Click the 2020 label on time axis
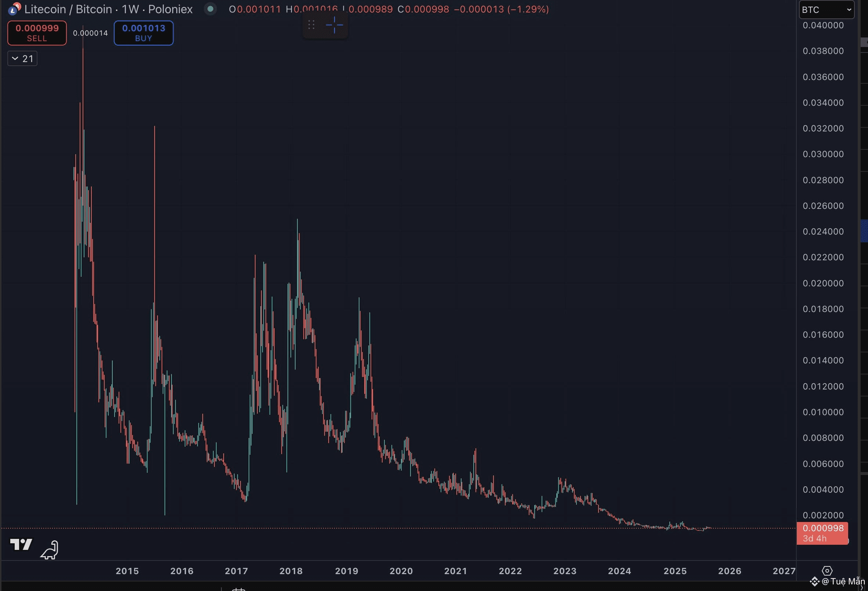 click(x=401, y=571)
